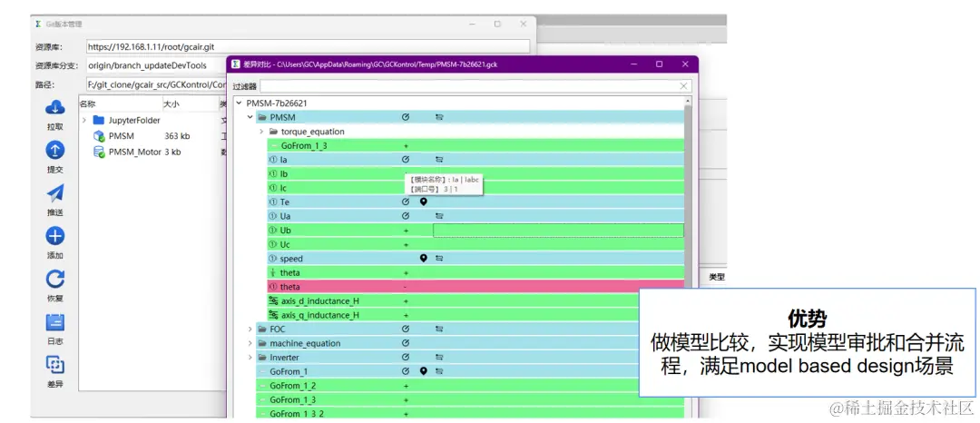
Task: Maximize the 差异对比 diff window
Action: [x=659, y=64]
